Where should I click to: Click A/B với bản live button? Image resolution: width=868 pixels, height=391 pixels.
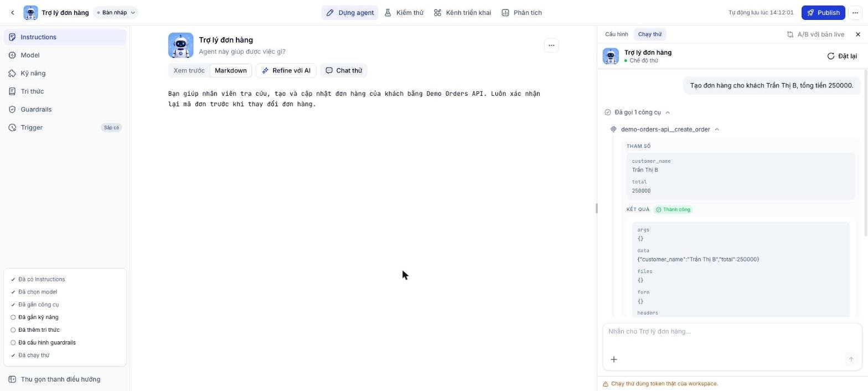pyautogui.click(x=815, y=34)
